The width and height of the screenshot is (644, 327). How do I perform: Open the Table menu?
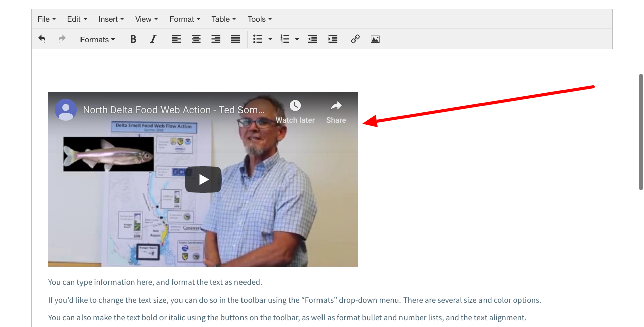224,19
